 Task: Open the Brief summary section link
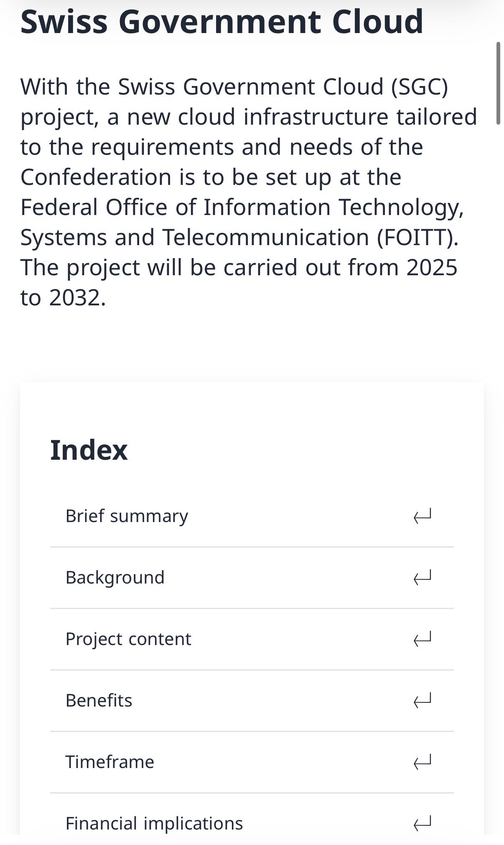click(x=127, y=516)
